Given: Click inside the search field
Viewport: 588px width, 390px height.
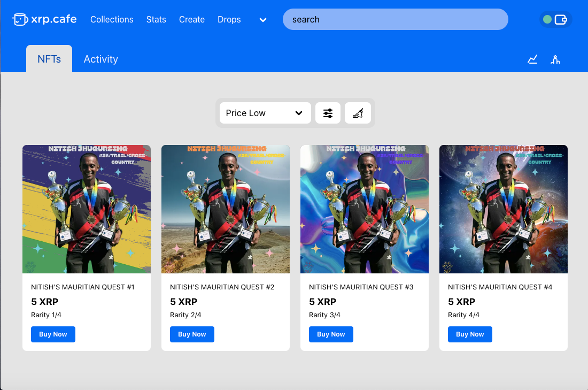Looking at the screenshot, I should coord(395,19).
